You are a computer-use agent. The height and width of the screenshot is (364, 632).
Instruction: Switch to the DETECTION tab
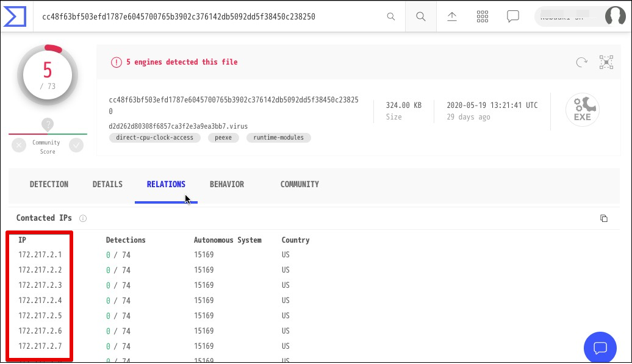click(x=49, y=184)
